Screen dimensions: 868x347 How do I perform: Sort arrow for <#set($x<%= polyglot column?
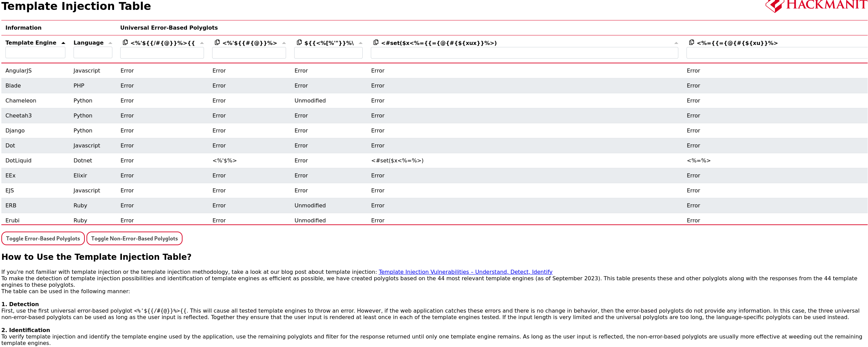676,43
